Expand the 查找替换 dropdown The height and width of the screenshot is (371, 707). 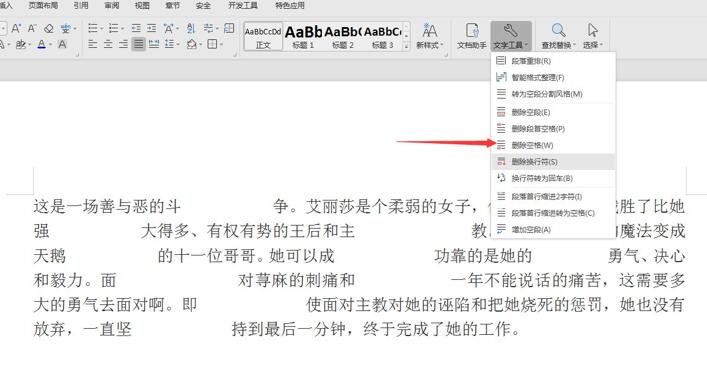(x=559, y=36)
